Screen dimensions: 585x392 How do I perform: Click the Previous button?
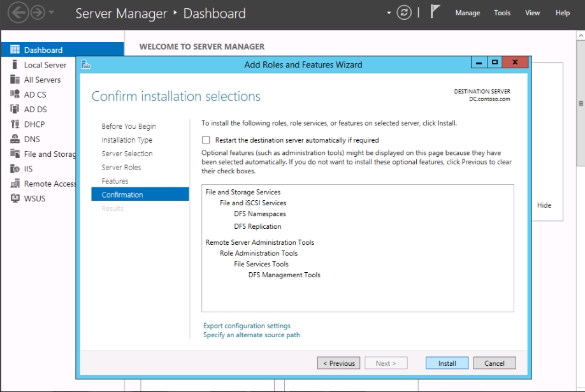point(338,363)
